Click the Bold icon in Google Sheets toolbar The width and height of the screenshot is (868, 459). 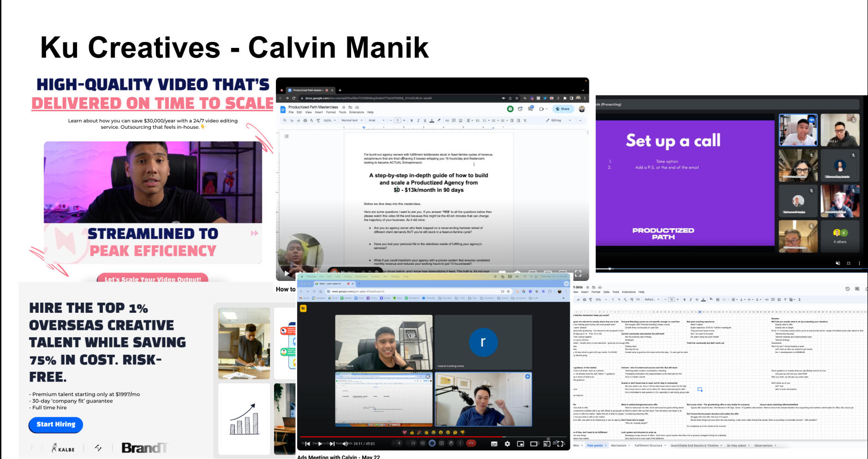[x=684, y=299]
